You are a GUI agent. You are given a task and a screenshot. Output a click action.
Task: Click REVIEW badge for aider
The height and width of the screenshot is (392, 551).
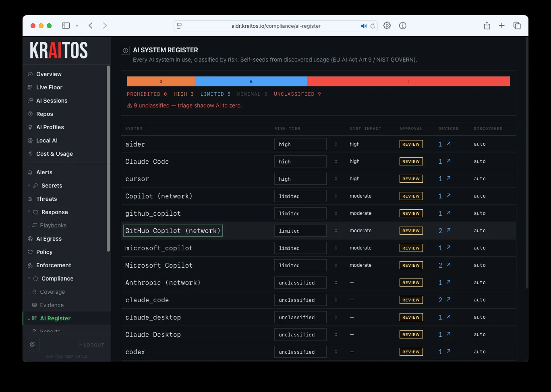pos(411,144)
